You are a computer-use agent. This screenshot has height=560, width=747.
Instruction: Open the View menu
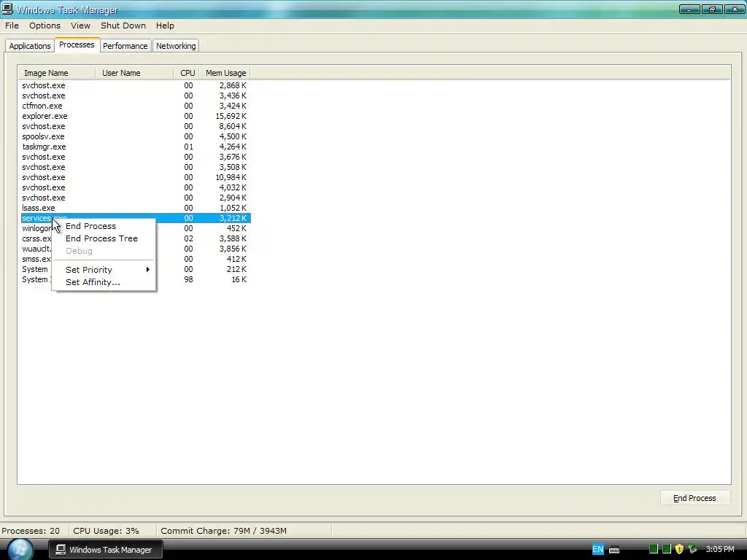click(80, 26)
